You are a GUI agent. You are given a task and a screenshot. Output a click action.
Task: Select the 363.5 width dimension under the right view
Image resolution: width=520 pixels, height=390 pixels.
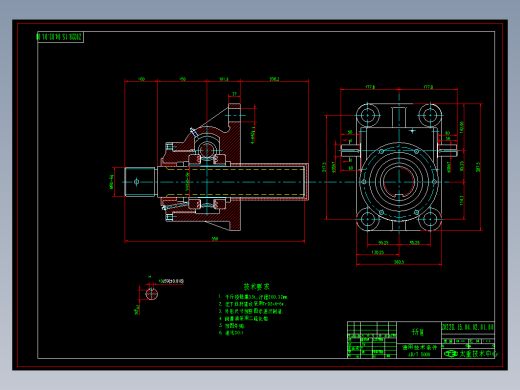click(x=399, y=262)
